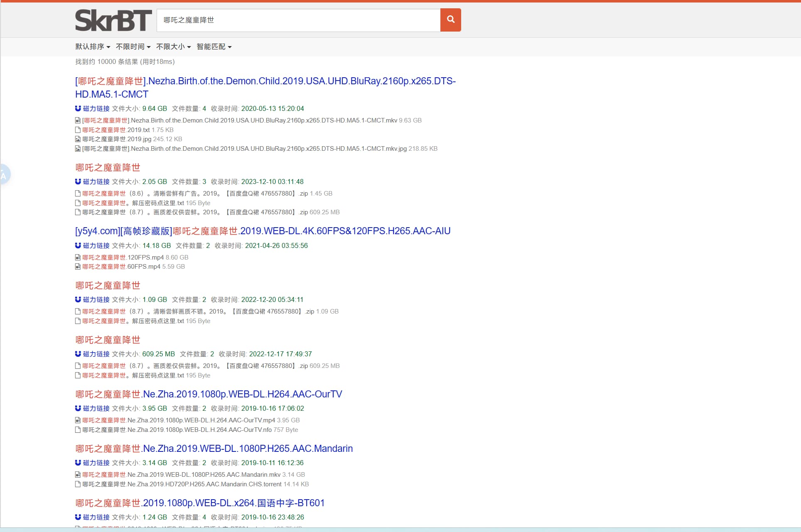Viewport: 801px width, 532px height.
Task: Click the magnet icon for the 2.05 GB result
Action: (x=78, y=181)
